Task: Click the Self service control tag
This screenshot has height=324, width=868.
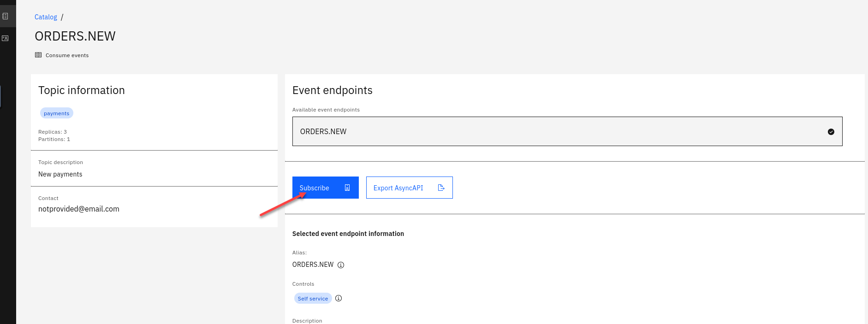Action: click(313, 299)
